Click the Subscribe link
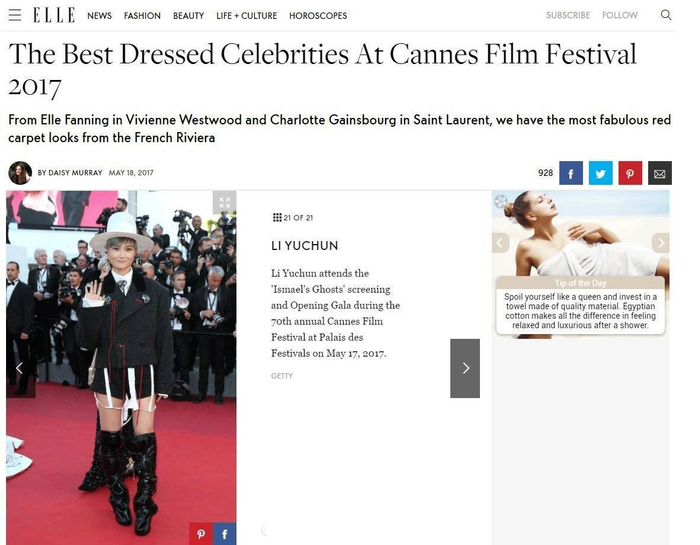 click(568, 15)
